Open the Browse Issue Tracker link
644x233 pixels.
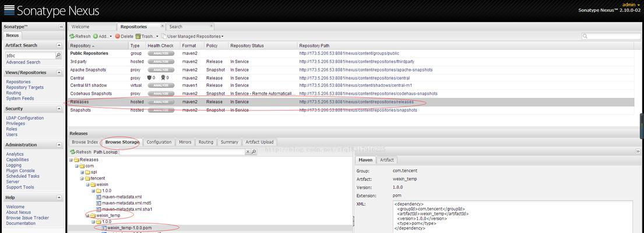[x=27, y=218]
